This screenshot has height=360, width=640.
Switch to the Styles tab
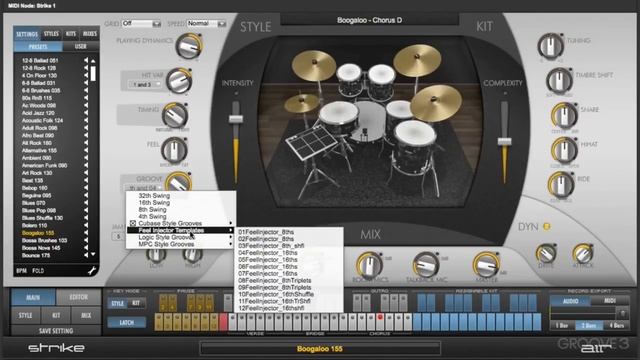pyautogui.click(x=51, y=34)
